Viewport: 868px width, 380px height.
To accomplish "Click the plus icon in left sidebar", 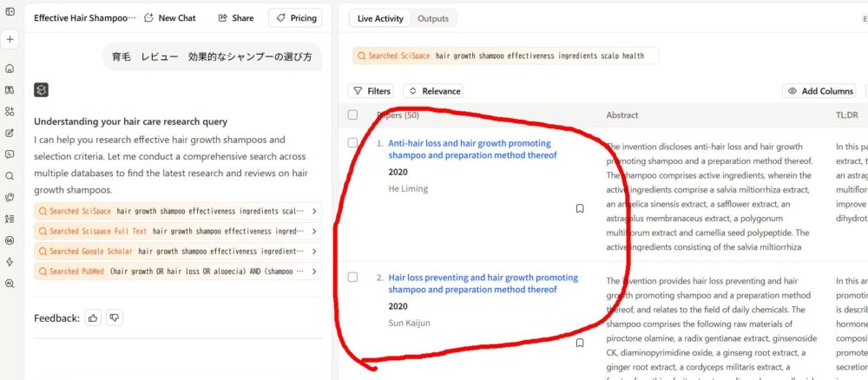I will tap(10, 40).
